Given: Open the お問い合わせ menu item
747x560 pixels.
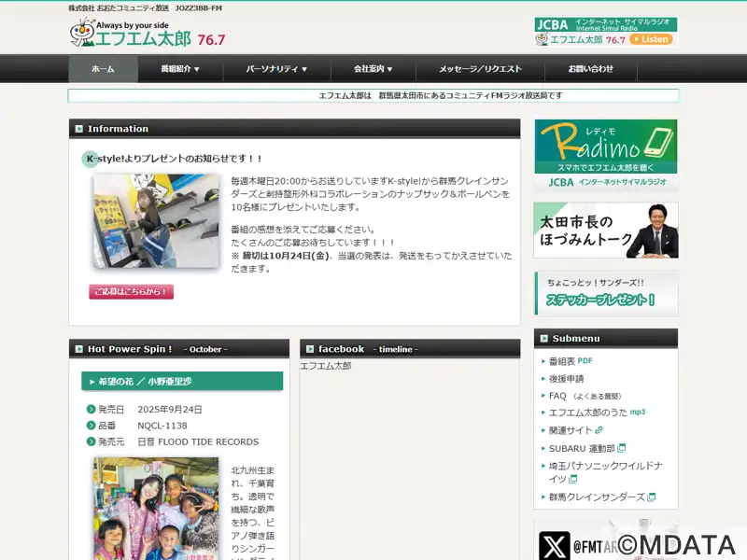Looking at the screenshot, I should (590, 69).
